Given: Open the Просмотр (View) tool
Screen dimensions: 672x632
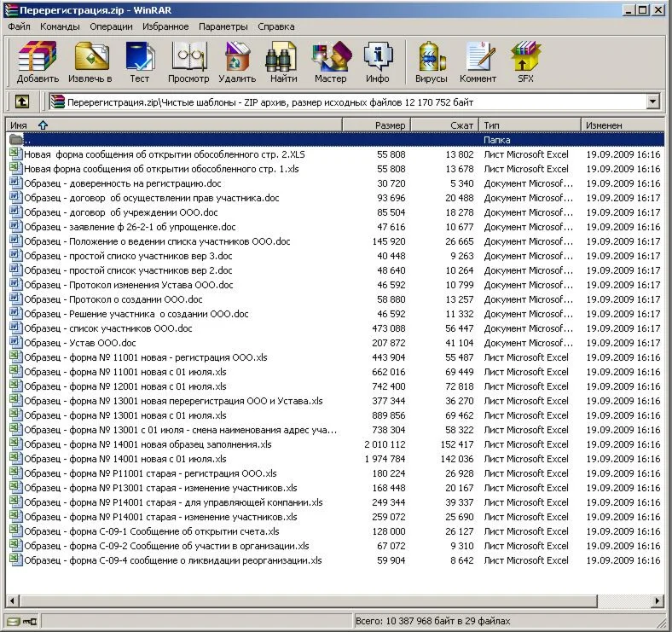Looking at the screenshot, I should pyautogui.click(x=188, y=62).
